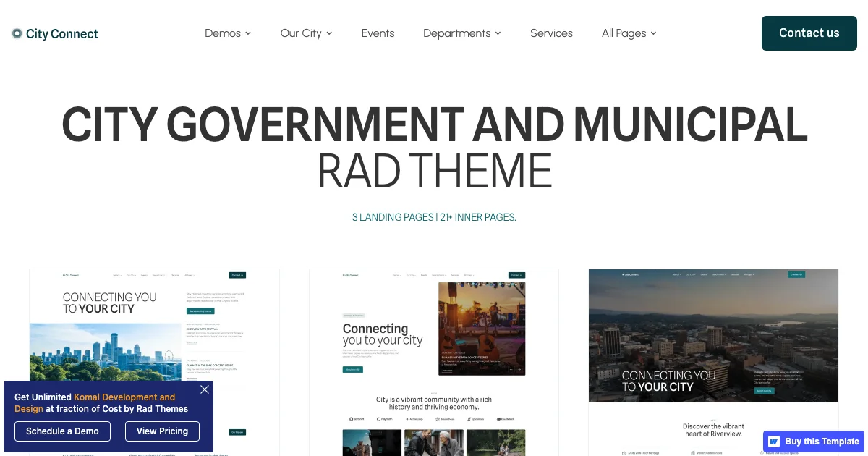Viewport: 868px width, 456px height.
Task: Click the Schedule a Demo button
Action: tap(62, 431)
